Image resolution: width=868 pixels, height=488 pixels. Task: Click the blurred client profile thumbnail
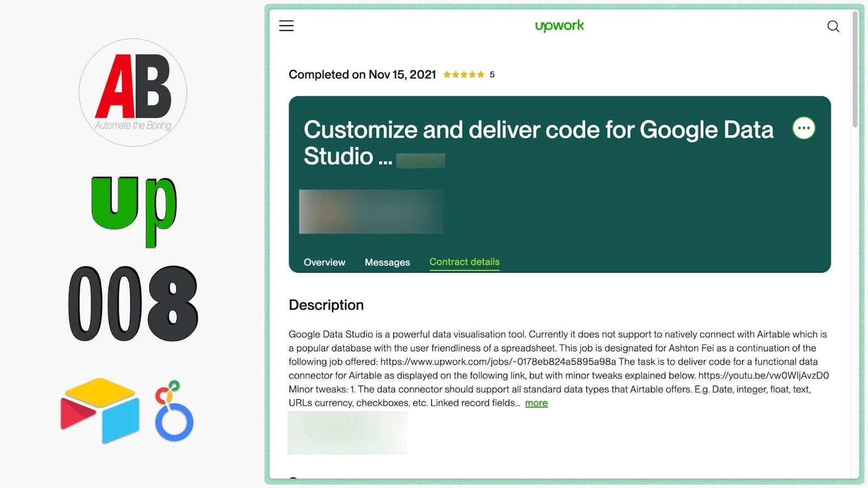(371, 211)
